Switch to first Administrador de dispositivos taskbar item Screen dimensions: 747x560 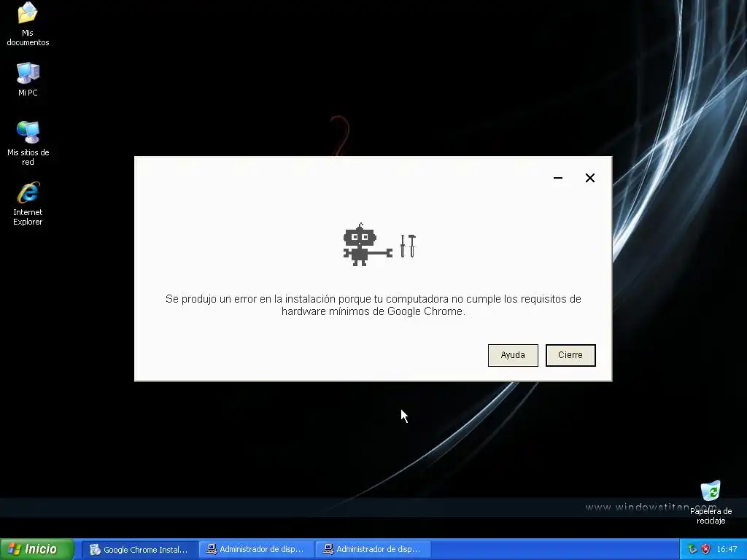(x=256, y=550)
